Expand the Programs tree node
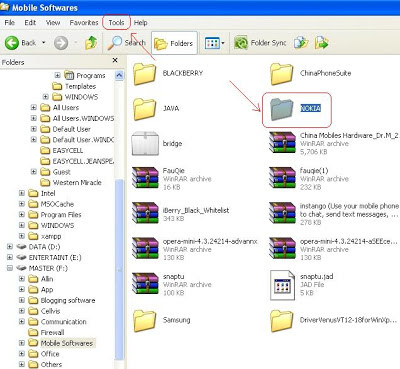Screen dimensions: 400x369 [x=57, y=75]
